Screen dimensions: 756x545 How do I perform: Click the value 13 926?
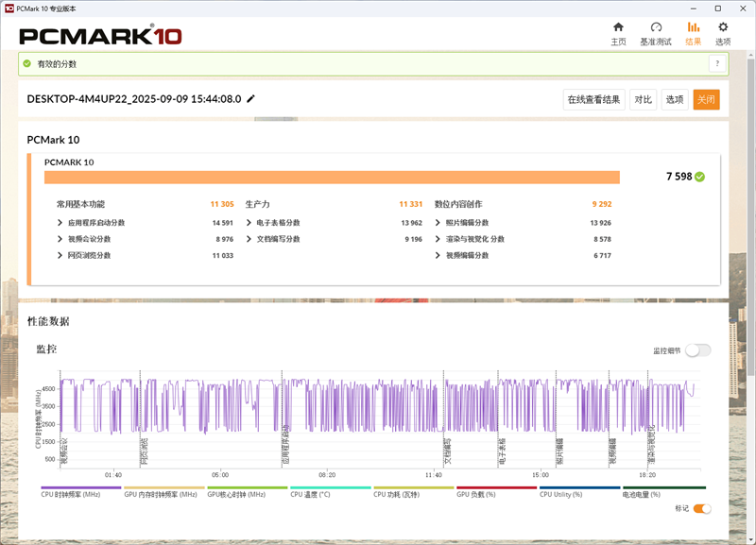coord(601,223)
